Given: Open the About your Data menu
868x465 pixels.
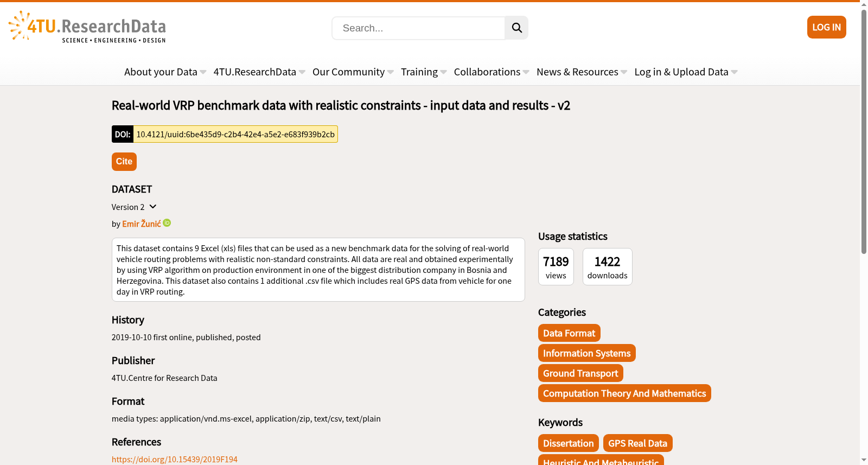Looking at the screenshot, I should 165,72.
